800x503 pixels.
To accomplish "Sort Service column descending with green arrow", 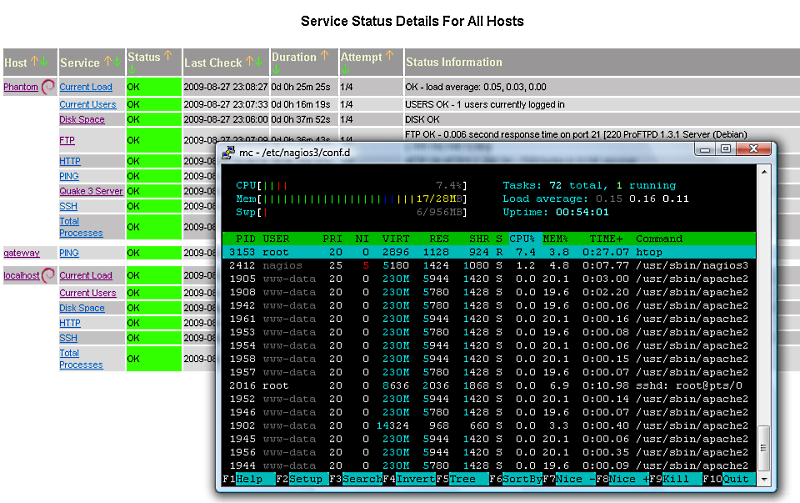I will [117, 62].
